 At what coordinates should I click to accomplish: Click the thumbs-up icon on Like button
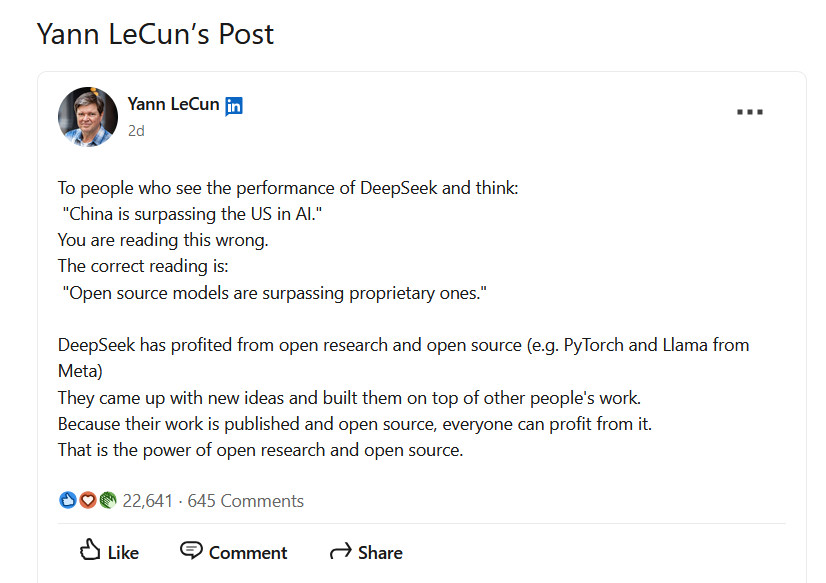click(90, 551)
